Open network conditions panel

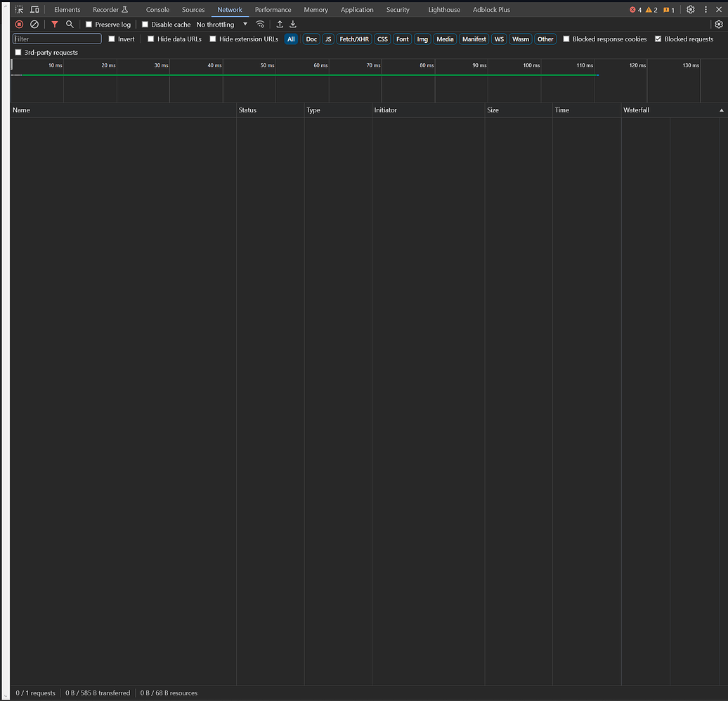(260, 24)
